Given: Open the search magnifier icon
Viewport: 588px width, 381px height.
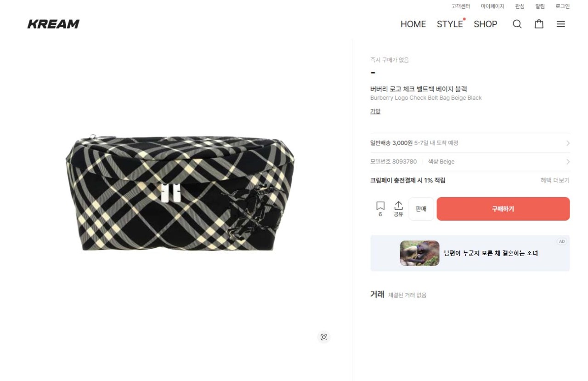Looking at the screenshot, I should tap(517, 24).
